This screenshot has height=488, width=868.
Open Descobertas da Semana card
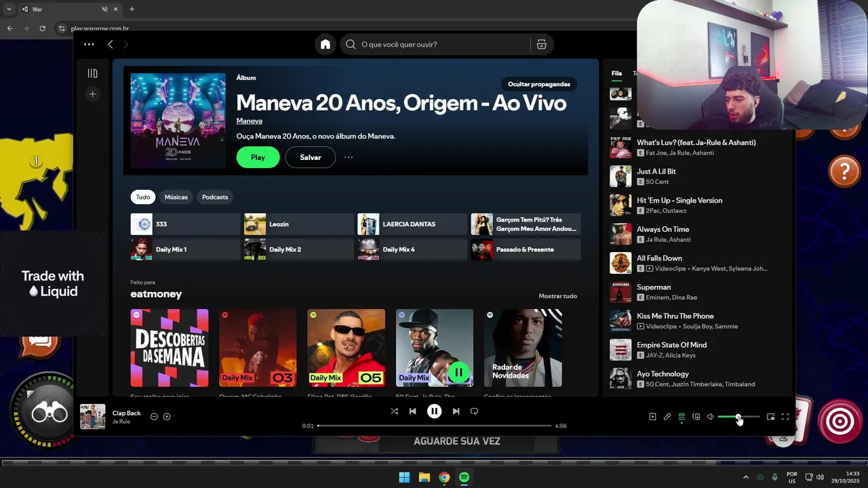tap(170, 348)
